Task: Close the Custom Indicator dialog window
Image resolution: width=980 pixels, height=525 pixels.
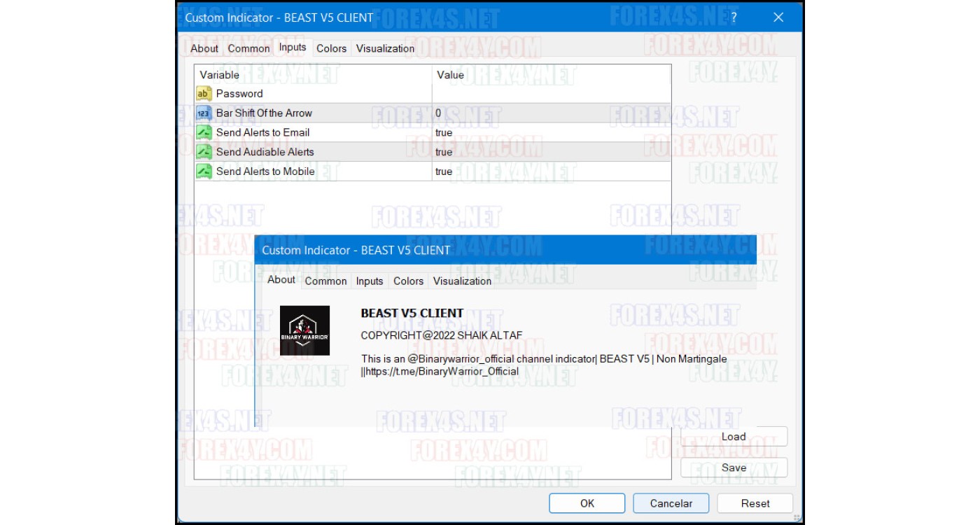Action: pyautogui.click(x=778, y=17)
